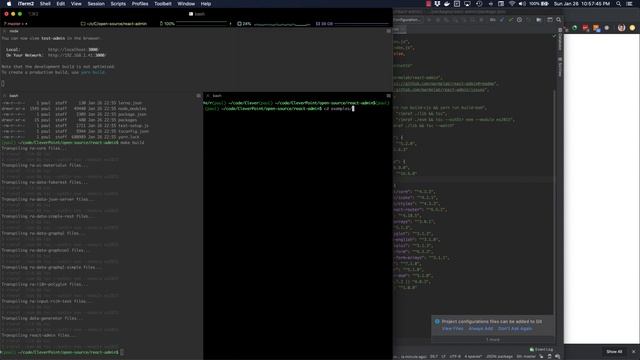The height and width of the screenshot is (360, 640).
Task: Click the red extension icon in browser toolbar
Action: 586,28
